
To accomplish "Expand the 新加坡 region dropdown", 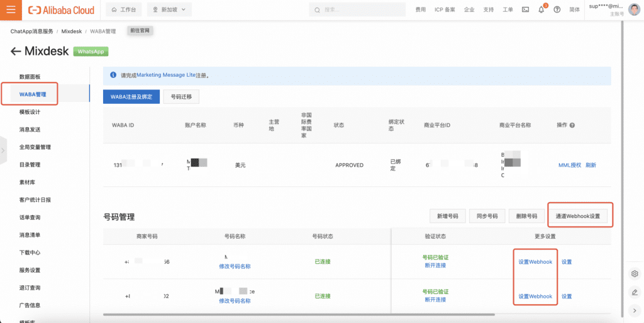I will pos(169,10).
